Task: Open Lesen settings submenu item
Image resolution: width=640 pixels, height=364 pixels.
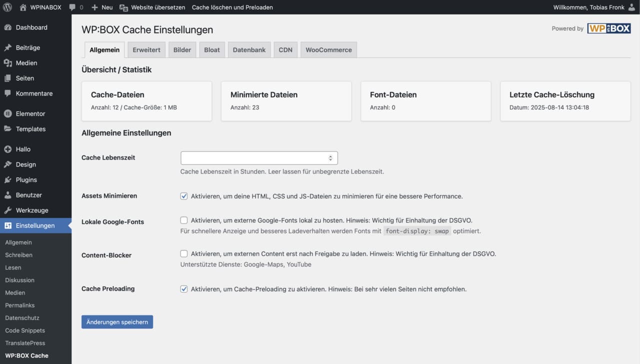Action: (x=13, y=267)
